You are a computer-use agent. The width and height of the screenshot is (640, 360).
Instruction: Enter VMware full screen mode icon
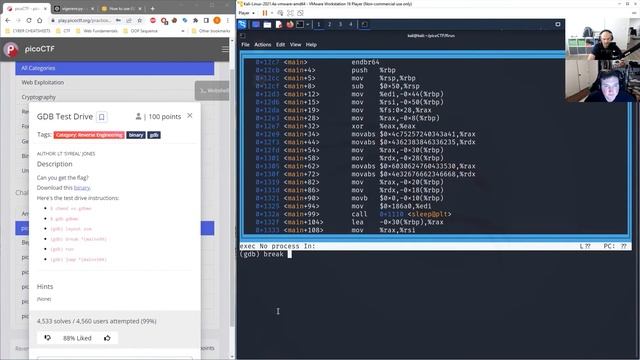(290, 13)
